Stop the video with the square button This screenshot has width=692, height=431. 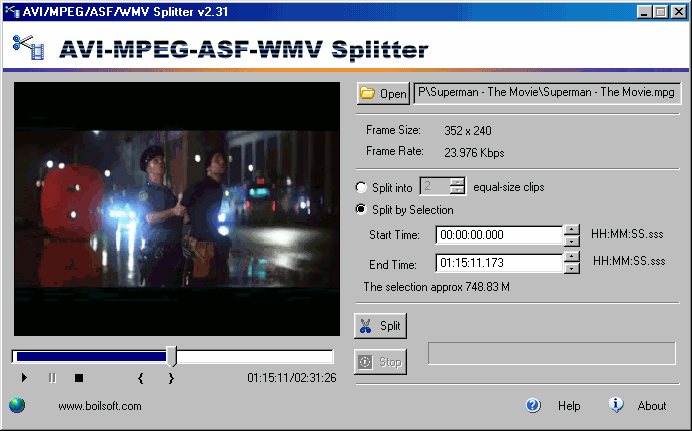click(79, 378)
